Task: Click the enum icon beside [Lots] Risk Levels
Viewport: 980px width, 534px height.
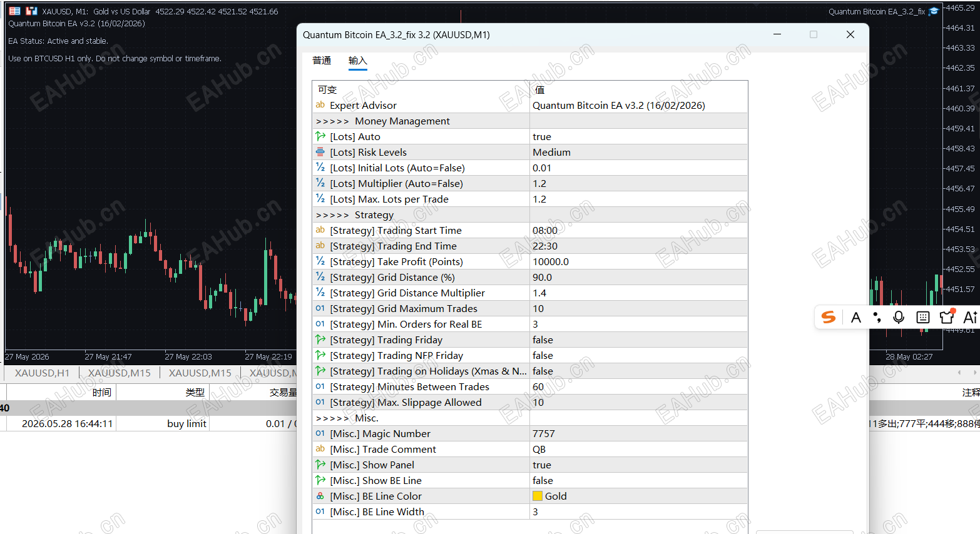Action: (320, 152)
